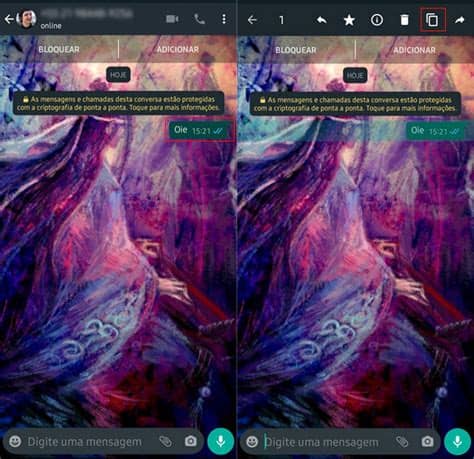Focus the 'Digite uma mensagem' field in left chat
Image resolution: width=474 pixels, height=459 pixels.
click(85, 442)
